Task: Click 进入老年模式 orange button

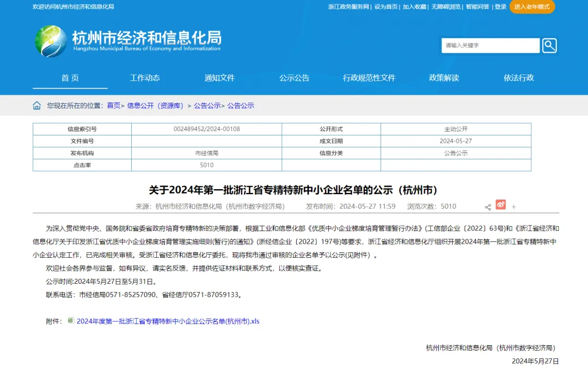Action: point(532,7)
